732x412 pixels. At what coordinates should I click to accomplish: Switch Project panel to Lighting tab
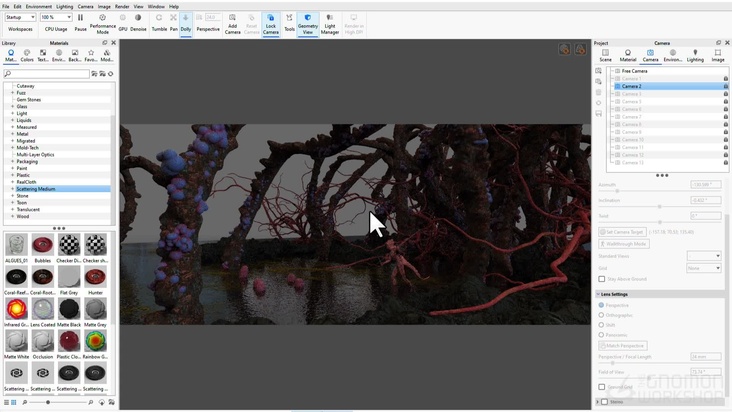coord(695,56)
